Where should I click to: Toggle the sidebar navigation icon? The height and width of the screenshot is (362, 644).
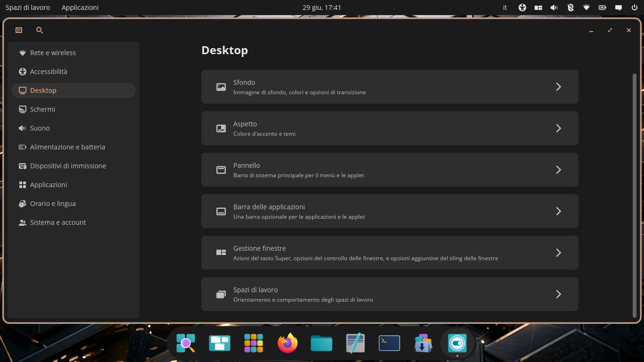(19, 30)
